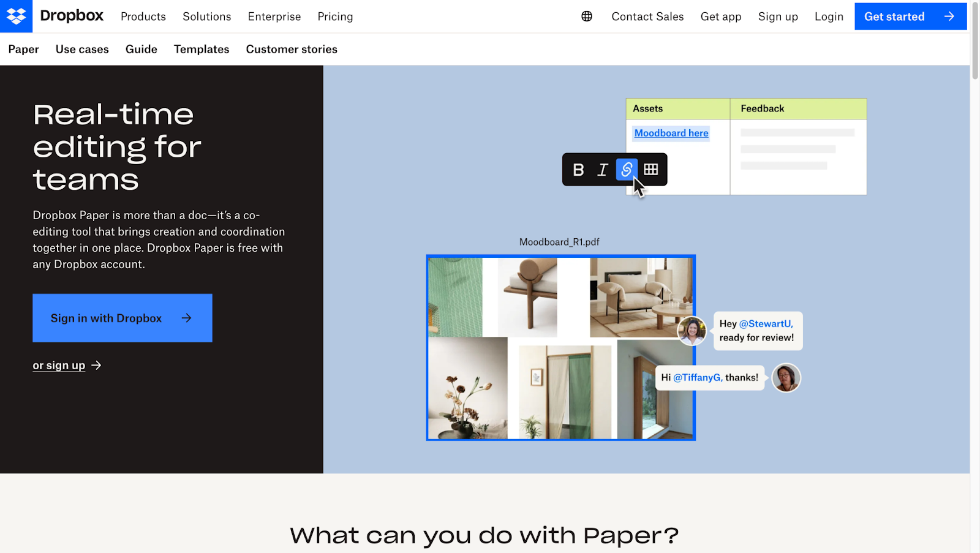Click the Italic icon in the illustration toolbar
The width and height of the screenshot is (980, 553).
pos(603,170)
